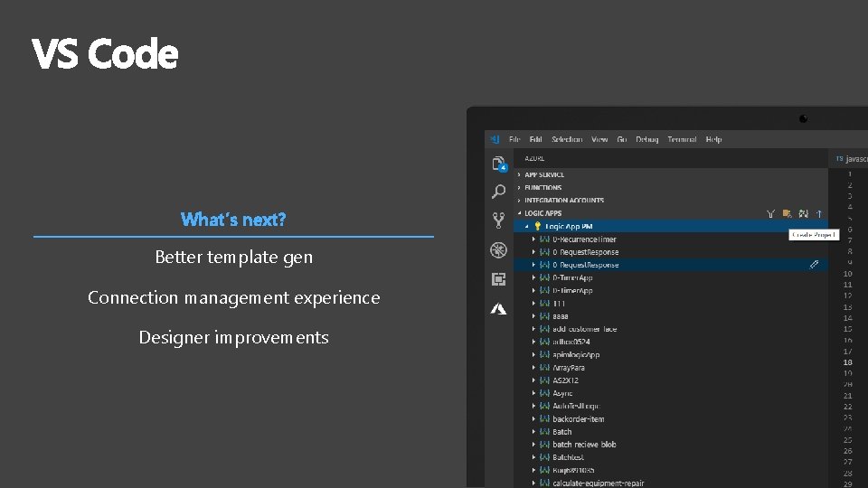The width and height of the screenshot is (868, 488).
Task: Open the Search view icon
Action: (x=498, y=192)
